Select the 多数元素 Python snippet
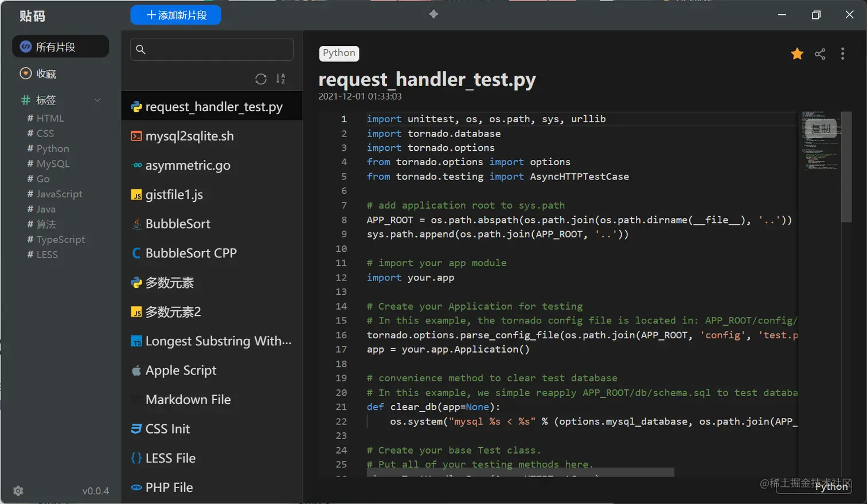 click(212, 282)
